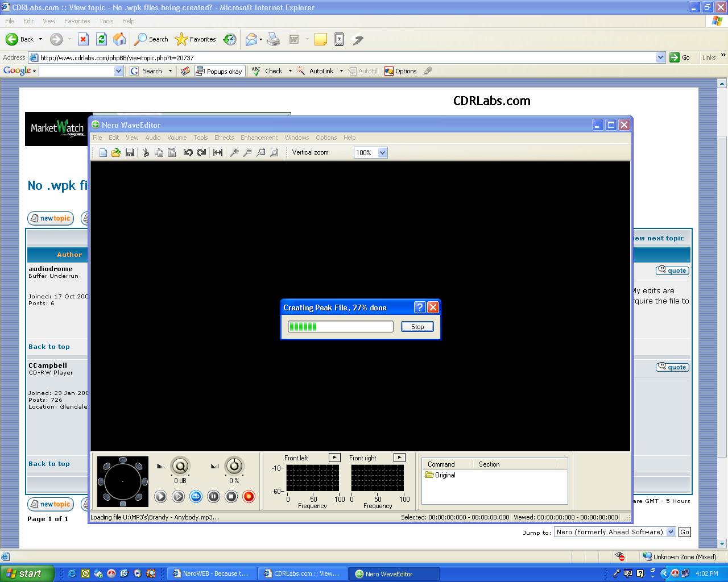Click the IE History icon
Image resolution: width=728 pixels, height=582 pixels.
click(230, 39)
